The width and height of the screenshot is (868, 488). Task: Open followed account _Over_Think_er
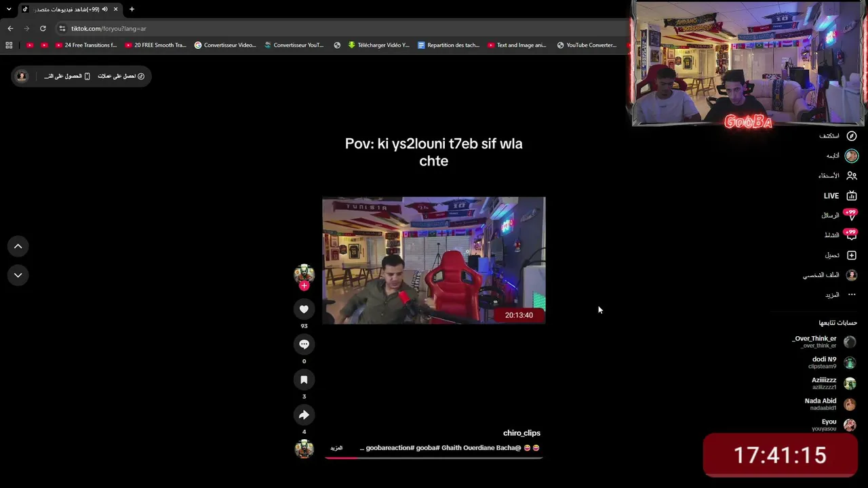click(824, 342)
